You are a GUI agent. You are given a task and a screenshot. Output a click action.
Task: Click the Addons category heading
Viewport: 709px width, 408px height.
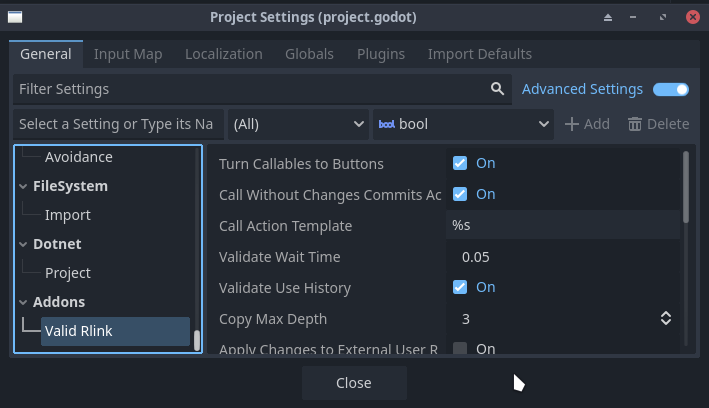pos(59,302)
